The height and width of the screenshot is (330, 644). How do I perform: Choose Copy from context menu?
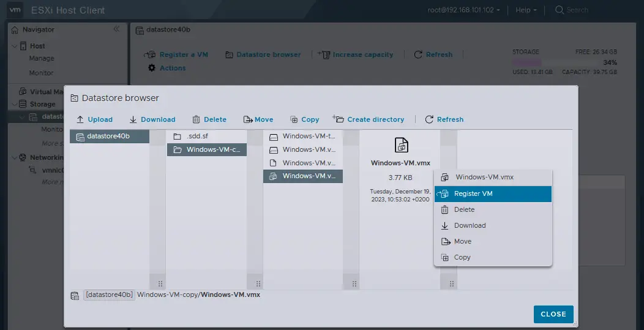tap(493, 257)
